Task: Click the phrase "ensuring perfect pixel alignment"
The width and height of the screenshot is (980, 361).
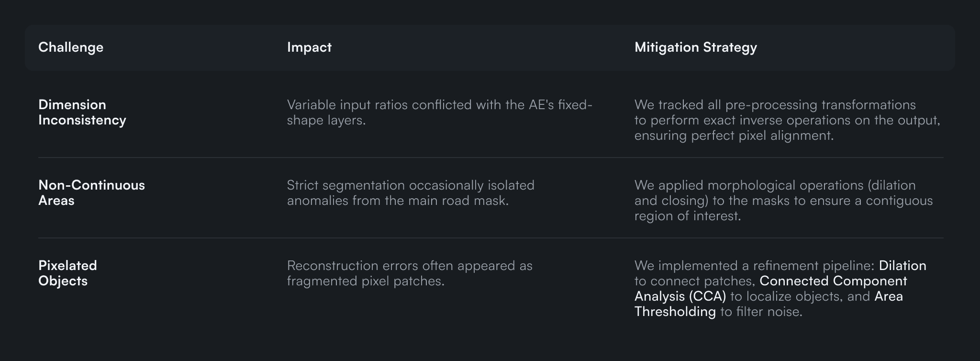Action: [x=734, y=136]
